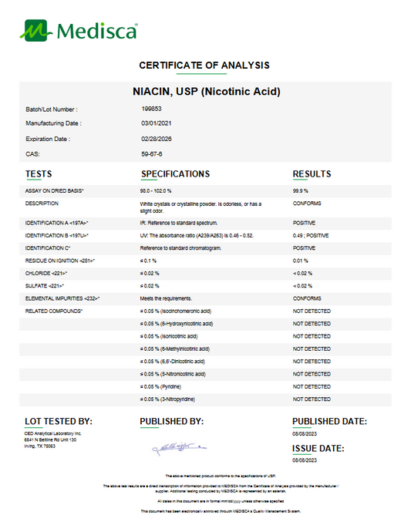Select the ASSAY ON DRIED BASIS row label
Image resolution: width=411 pixels, height=532 pixels.
54,191
